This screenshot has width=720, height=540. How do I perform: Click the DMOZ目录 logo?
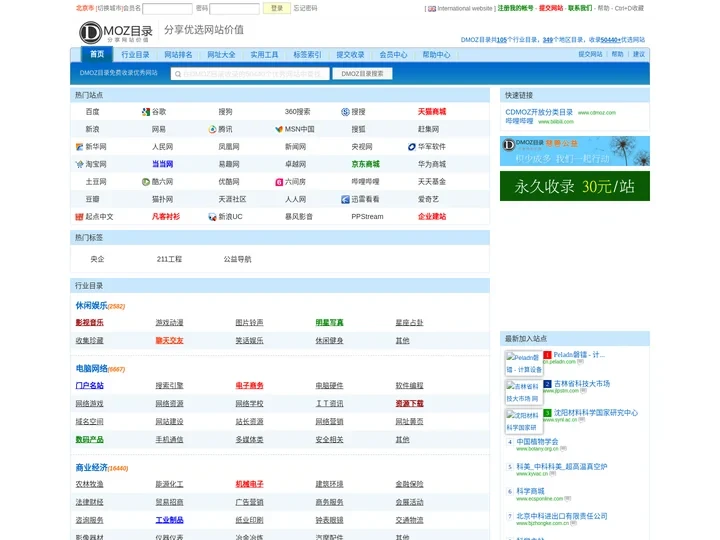click(116, 32)
